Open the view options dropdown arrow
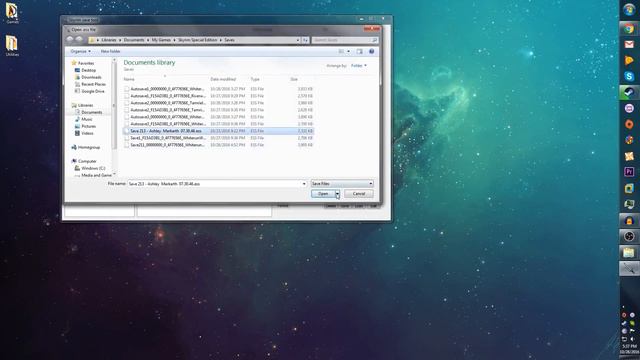 349,51
